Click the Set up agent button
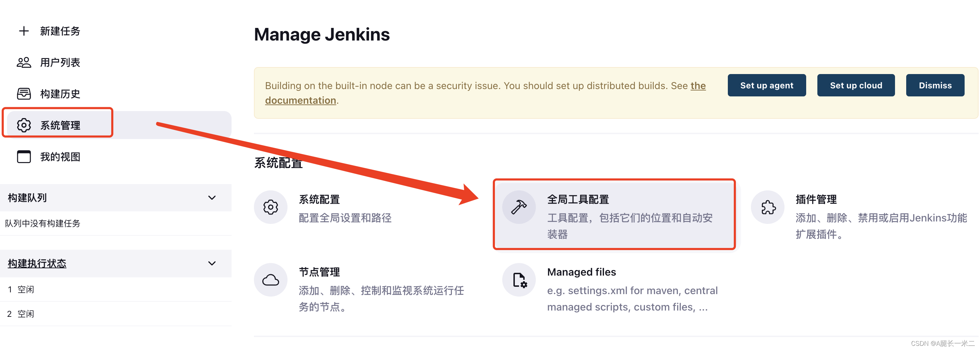Image resolution: width=980 pixels, height=350 pixels. point(767,86)
